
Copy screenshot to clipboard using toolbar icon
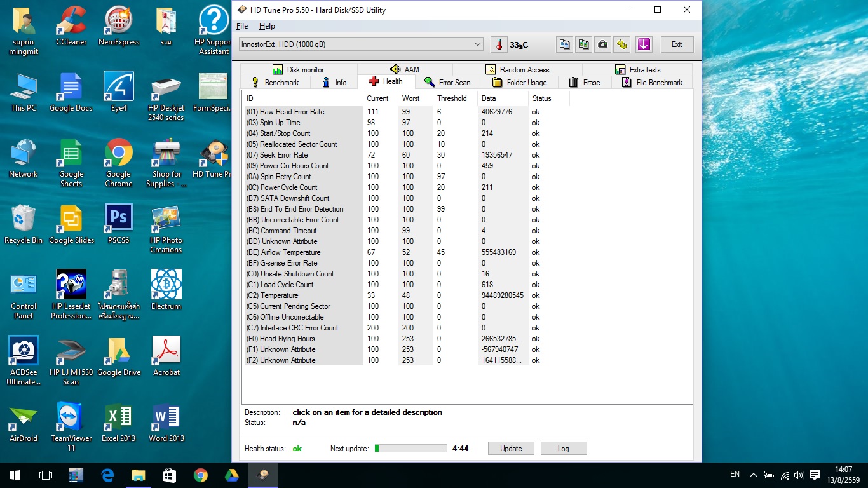pos(583,44)
